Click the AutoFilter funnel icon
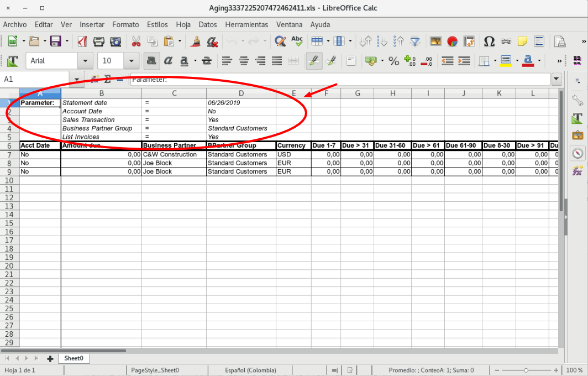 (x=415, y=41)
